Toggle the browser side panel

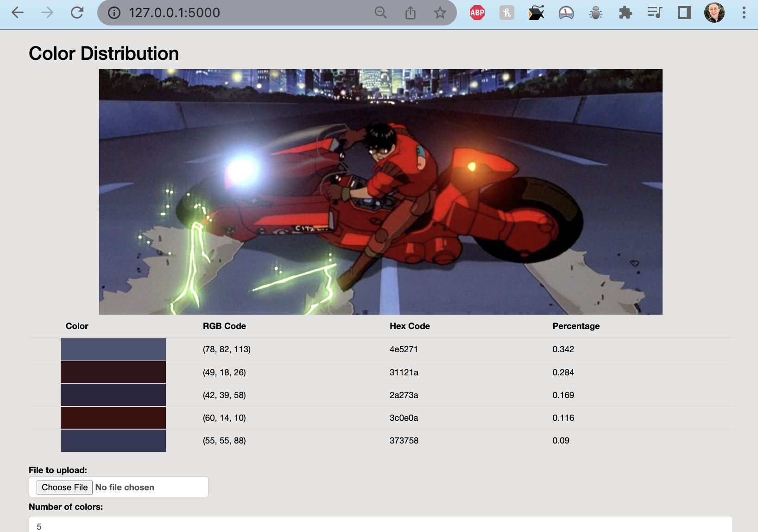(684, 13)
